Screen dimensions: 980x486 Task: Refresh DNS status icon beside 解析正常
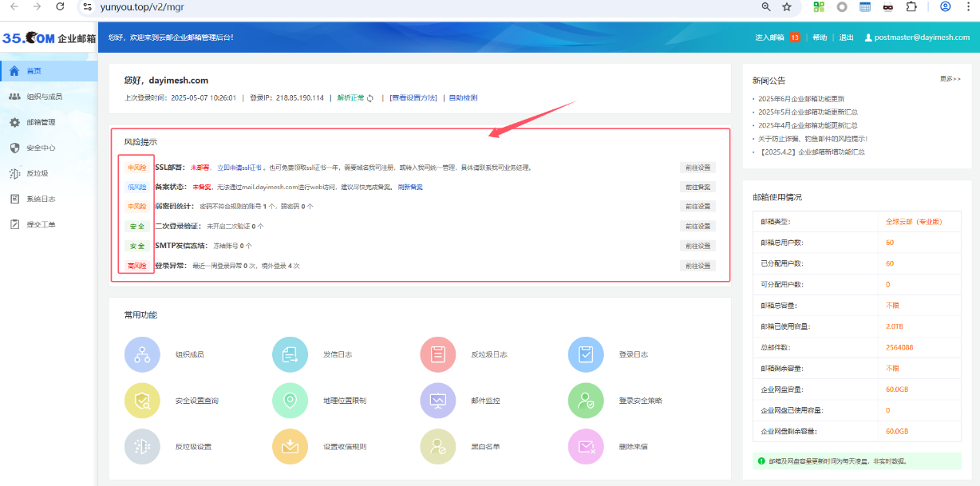370,98
